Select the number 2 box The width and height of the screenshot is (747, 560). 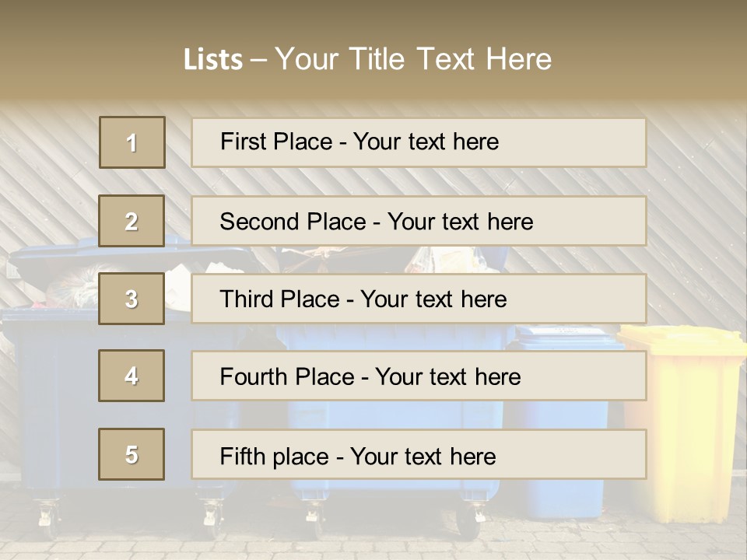coord(132,221)
